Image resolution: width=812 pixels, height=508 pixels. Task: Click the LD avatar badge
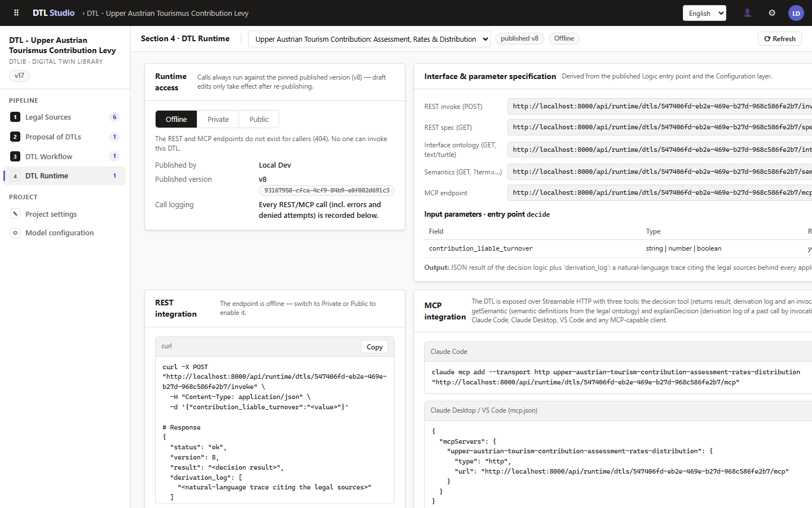[x=796, y=13]
